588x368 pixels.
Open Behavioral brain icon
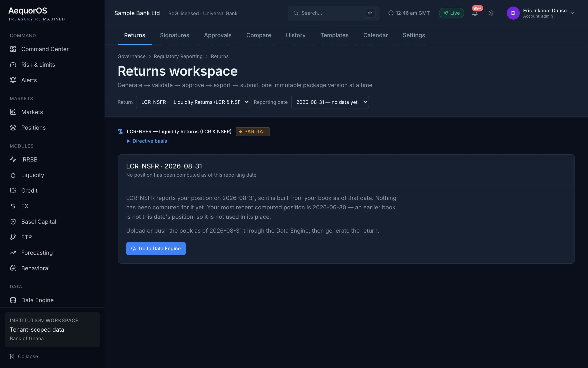tap(13, 268)
